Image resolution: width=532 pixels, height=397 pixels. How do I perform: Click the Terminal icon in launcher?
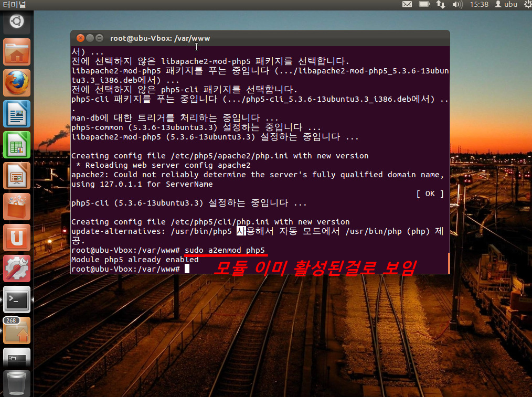tap(16, 299)
